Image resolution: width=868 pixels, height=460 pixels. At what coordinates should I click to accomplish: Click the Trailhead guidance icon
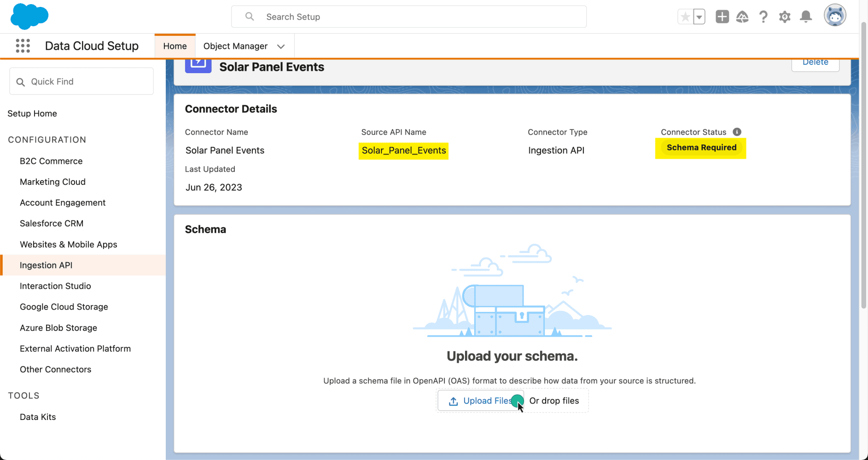pos(742,17)
